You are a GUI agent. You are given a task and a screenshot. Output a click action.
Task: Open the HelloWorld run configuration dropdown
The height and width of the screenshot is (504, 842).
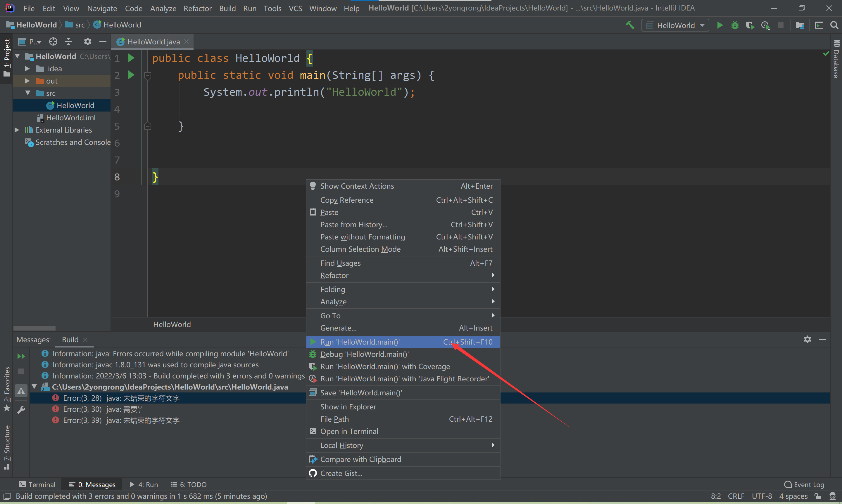[x=675, y=25]
